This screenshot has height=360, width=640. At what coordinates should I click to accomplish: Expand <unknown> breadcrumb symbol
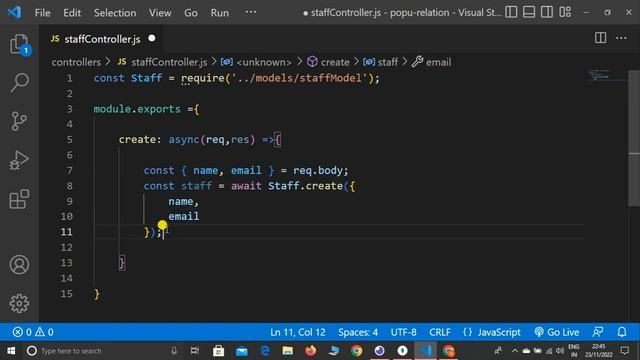tap(256, 62)
